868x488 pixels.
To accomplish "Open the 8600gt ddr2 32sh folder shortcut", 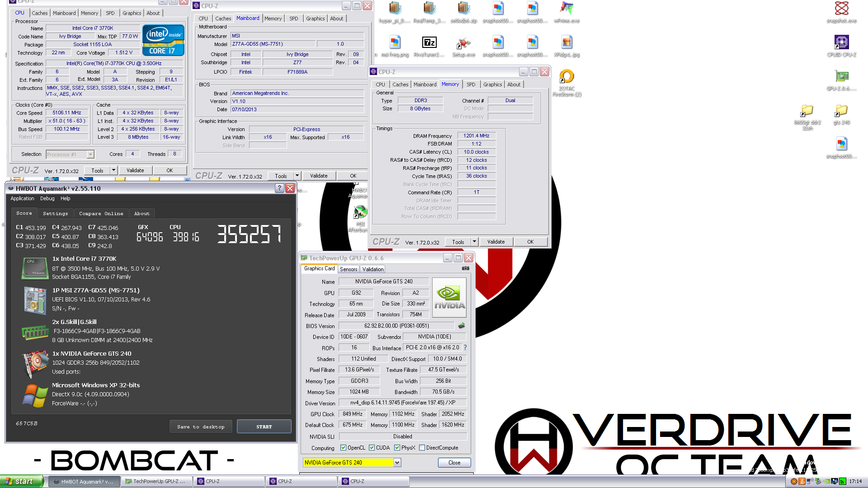I will pos(807,117).
